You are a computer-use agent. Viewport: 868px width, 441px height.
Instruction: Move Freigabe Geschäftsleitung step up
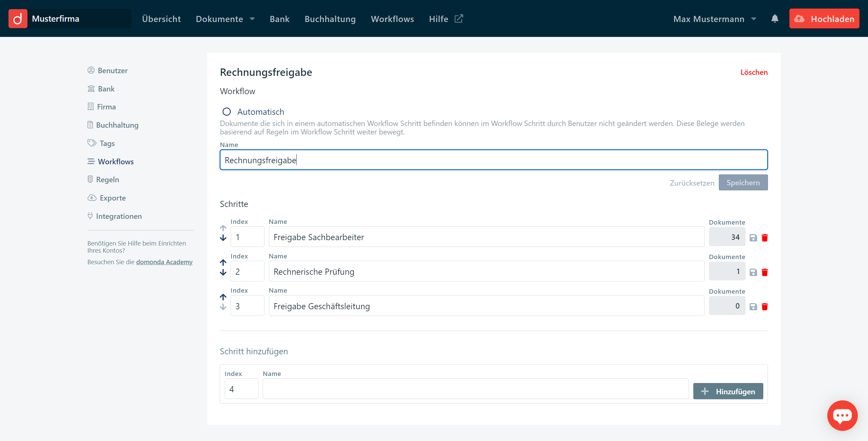pyautogui.click(x=223, y=297)
